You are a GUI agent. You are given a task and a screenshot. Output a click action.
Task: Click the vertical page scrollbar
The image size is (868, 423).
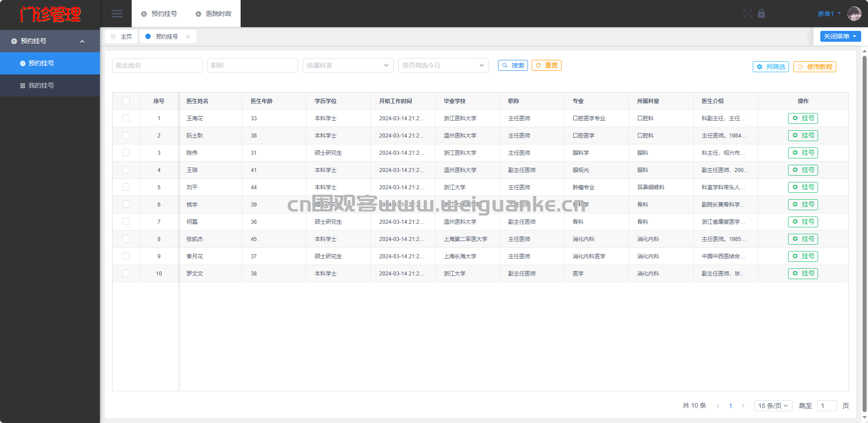click(864, 234)
